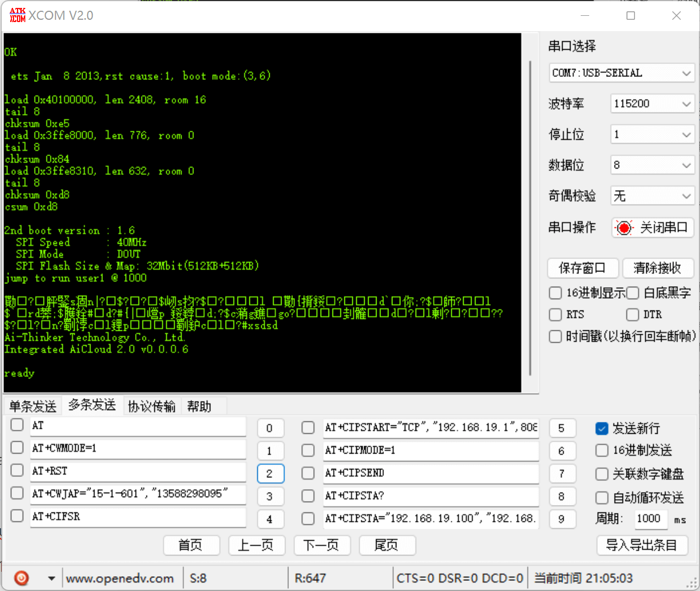Image resolution: width=700 pixels, height=591 pixels.
Task: Tick the checkbox beside AT+CWMODE=1
Action: tap(17, 448)
